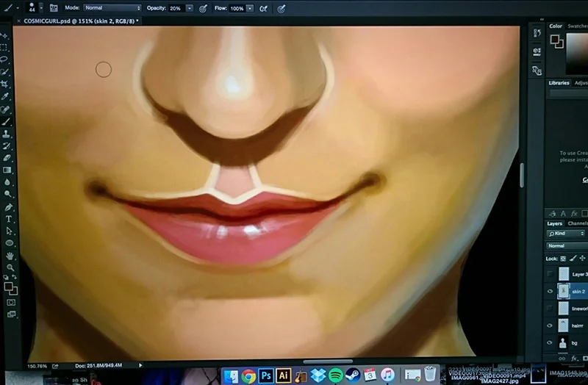Select the Move tool
The width and height of the screenshot is (588, 385).
pyautogui.click(x=5, y=36)
